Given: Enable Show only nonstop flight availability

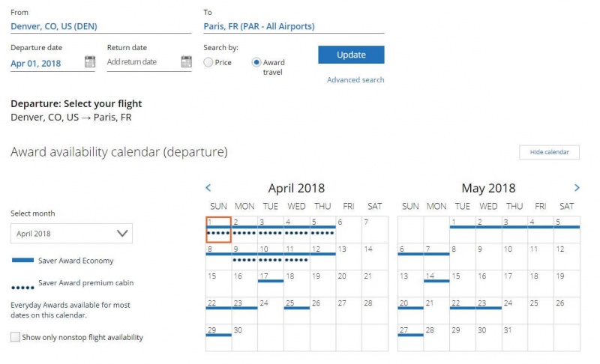Looking at the screenshot, I should point(16,337).
